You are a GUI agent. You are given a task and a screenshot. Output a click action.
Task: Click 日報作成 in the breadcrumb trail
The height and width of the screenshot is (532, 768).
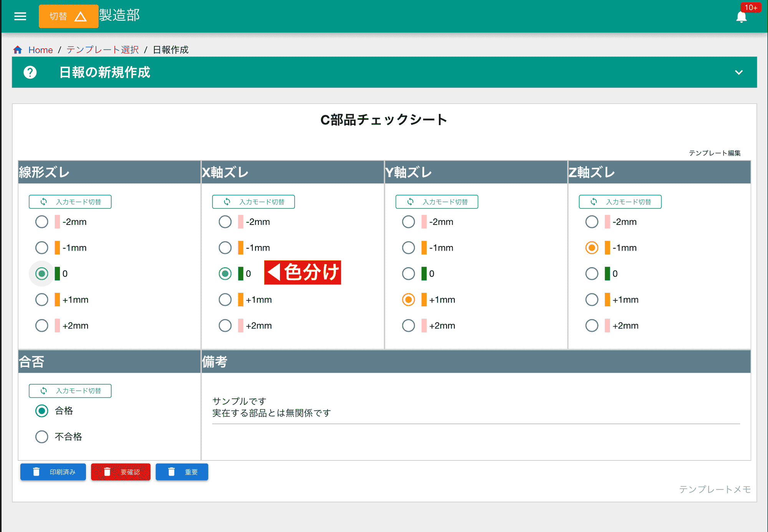click(x=170, y=50)
